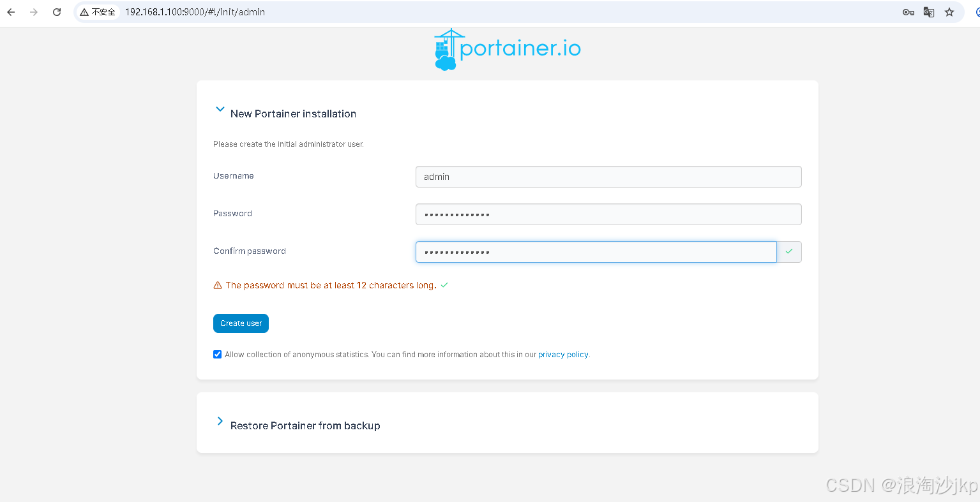Open the saved passwords key icon

pyautogui.click(x=908, y=12)
